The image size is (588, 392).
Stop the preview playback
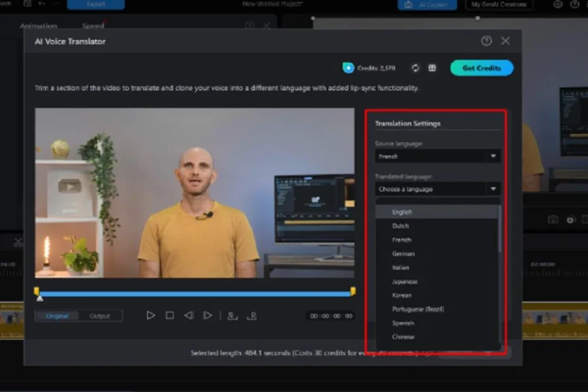pyautogui.click(x=169, y=315)
